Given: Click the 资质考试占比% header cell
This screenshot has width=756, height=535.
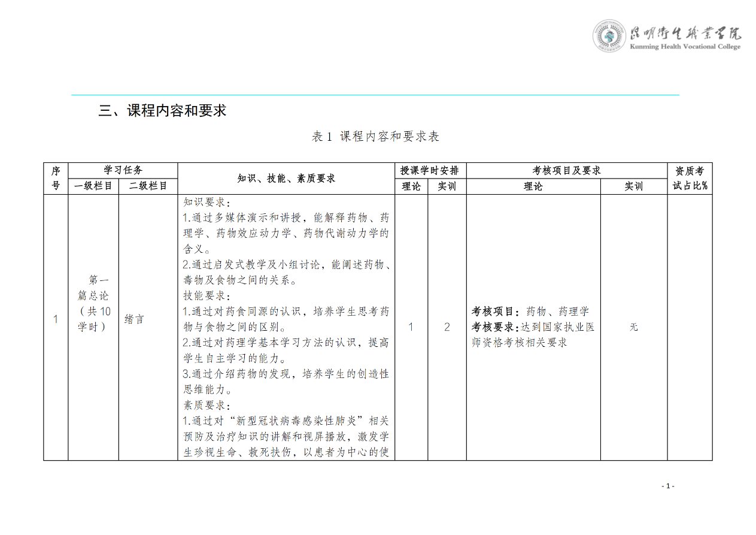Looking at the screenshot, I should point(690,179).
